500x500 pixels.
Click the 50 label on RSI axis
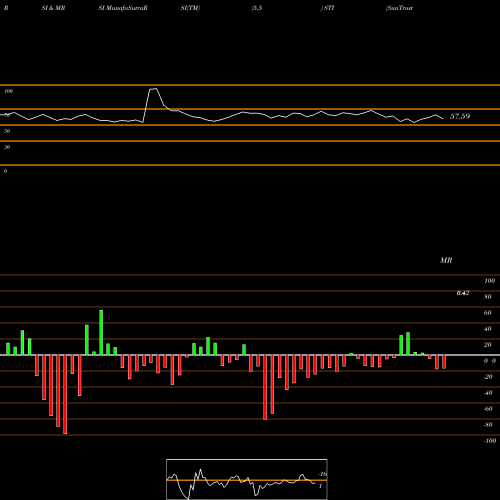point(7,131)
